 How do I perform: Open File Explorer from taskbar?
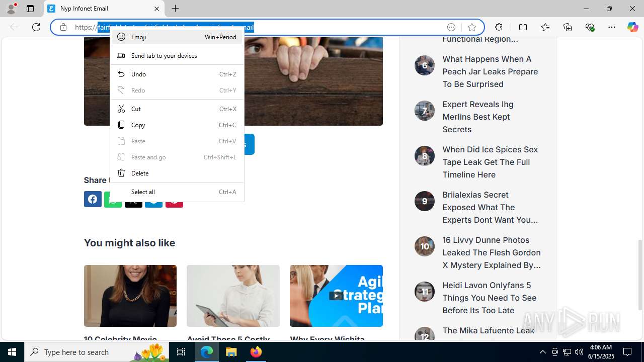(x=231, y=352)
